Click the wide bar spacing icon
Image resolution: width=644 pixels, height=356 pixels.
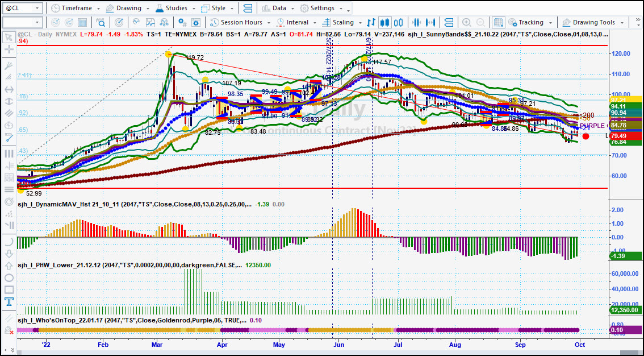tap(431, 22)
